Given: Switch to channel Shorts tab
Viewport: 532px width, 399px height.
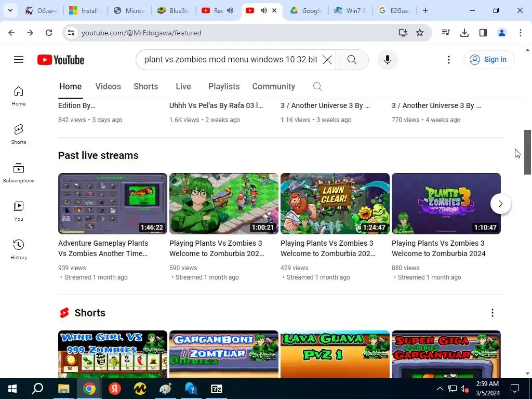Looking at the screenshot, I should tap(146, 87).
